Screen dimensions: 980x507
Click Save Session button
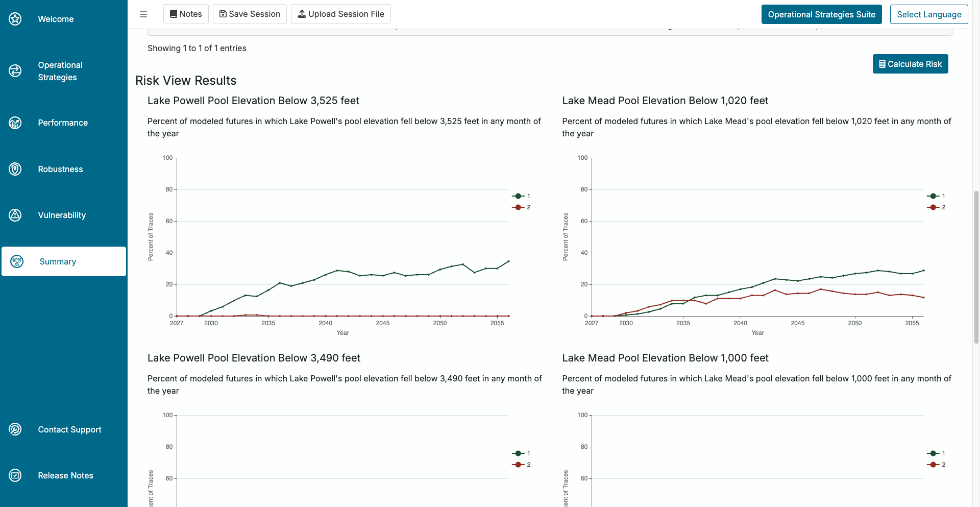250,14
